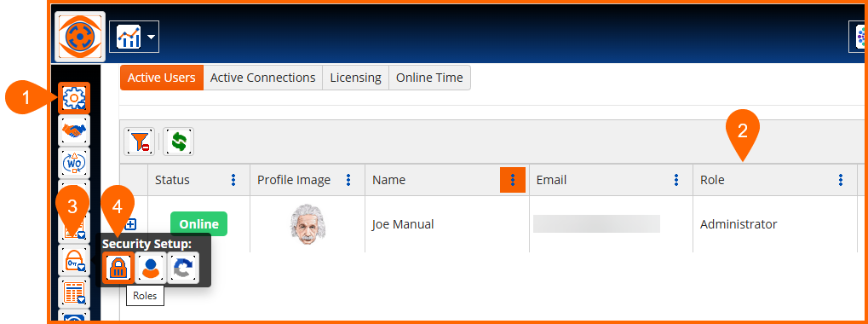Clear filters with the funnel icon
868x324 pixels.
(139, 142)
